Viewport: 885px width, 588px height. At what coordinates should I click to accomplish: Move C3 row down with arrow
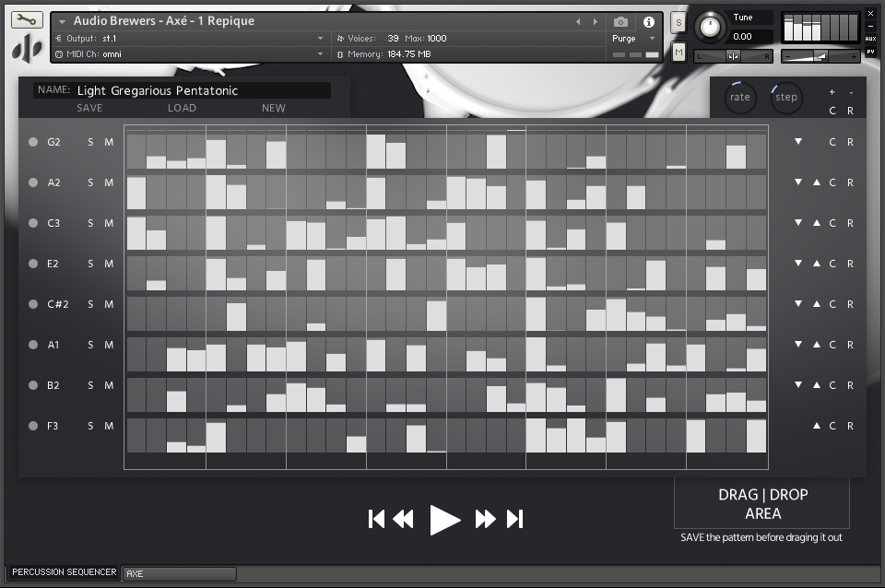tap(798, 223)
